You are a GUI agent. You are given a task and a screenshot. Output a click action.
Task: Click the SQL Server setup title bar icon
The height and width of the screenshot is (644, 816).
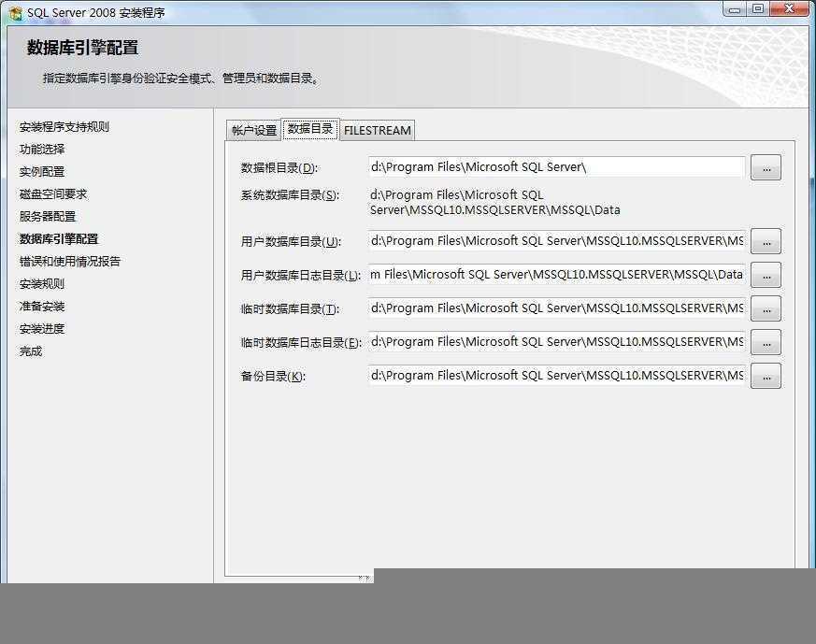pyautogui.click(x=16, y=13)
